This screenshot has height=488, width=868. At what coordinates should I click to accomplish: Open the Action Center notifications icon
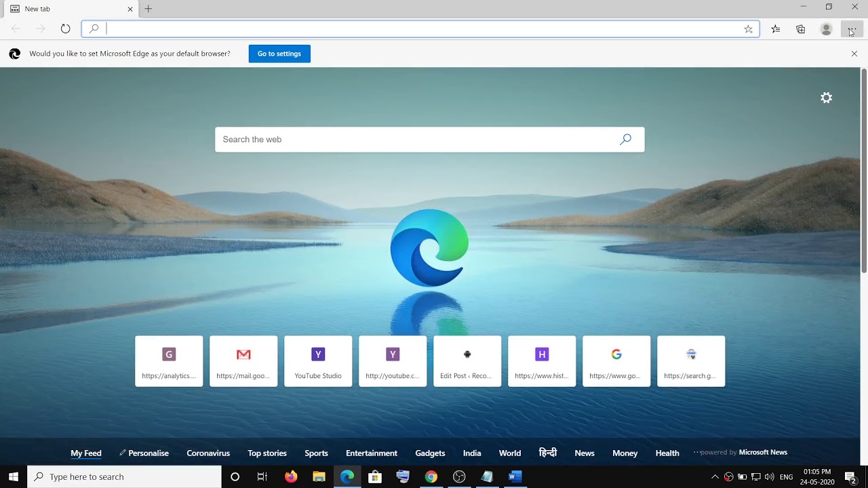pyautogui.click(x=851, y=476)
